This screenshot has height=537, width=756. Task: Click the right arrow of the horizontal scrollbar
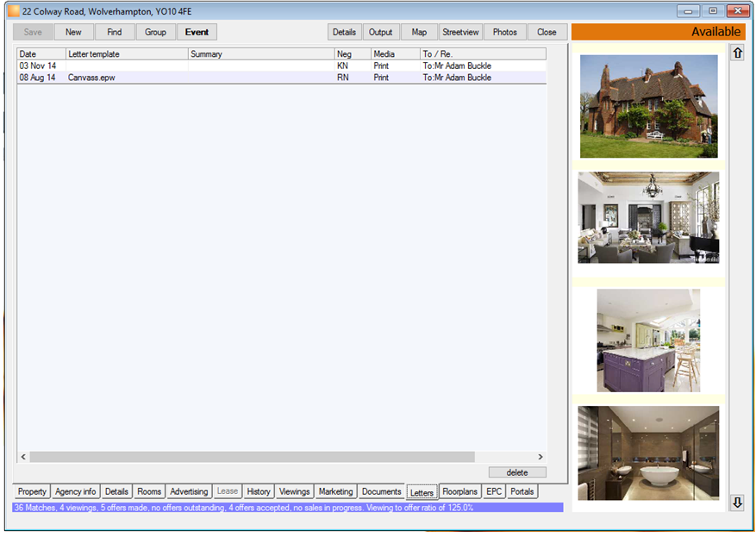pos(540,457)
